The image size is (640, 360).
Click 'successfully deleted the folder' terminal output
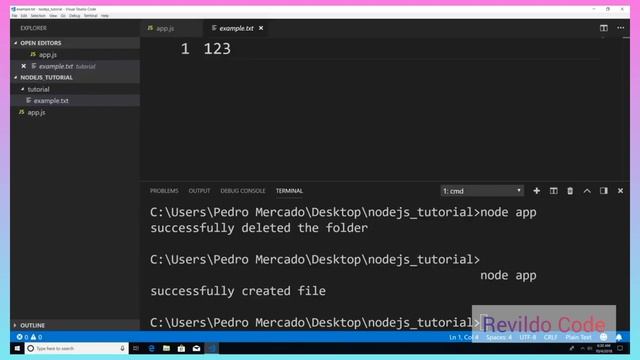tap(259, 228)
